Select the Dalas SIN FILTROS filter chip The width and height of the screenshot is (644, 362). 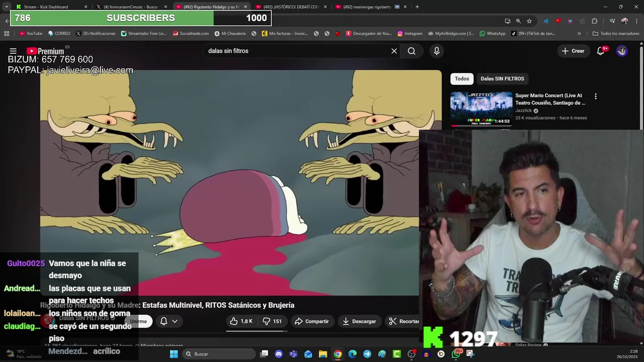502,78
